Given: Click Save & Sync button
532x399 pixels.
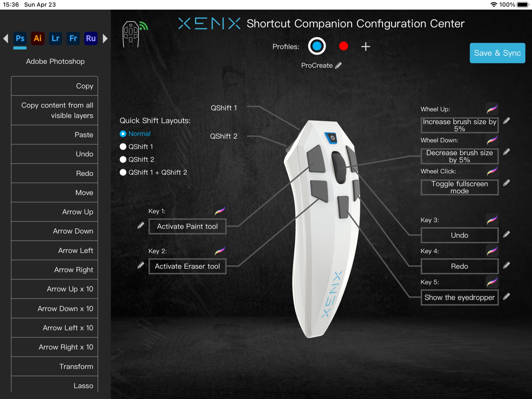Looking at the screenshot, I should point(498,53).
